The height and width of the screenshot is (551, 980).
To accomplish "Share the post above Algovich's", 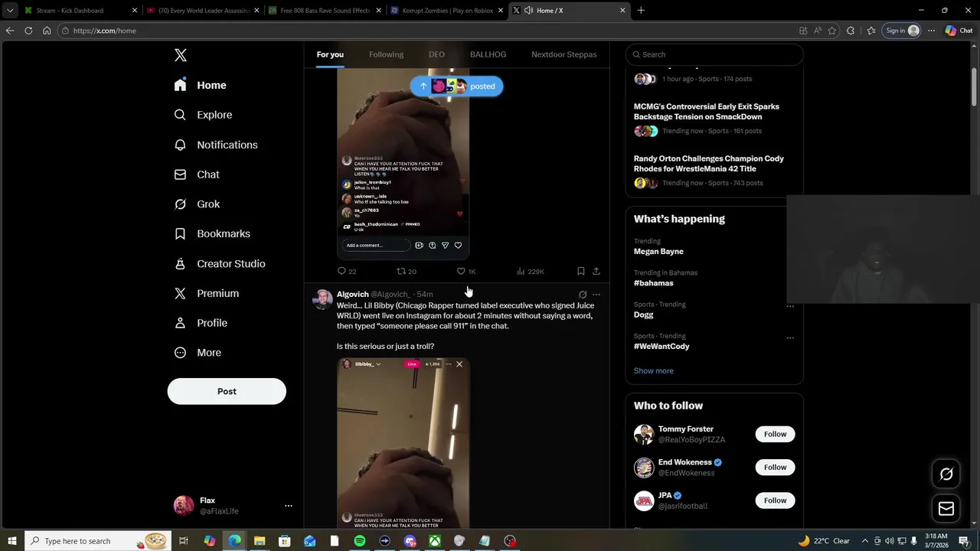I will (x=596, y=271).
